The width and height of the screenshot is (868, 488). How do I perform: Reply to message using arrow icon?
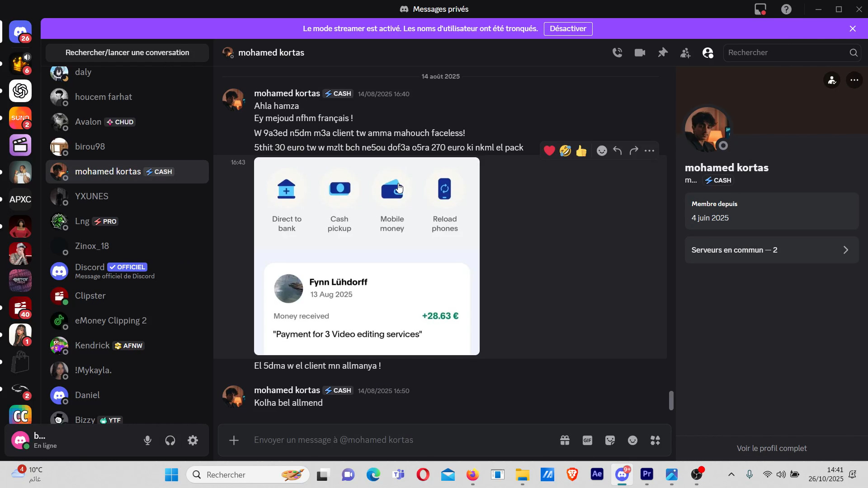pyautogui.click(x=618, y=151)
